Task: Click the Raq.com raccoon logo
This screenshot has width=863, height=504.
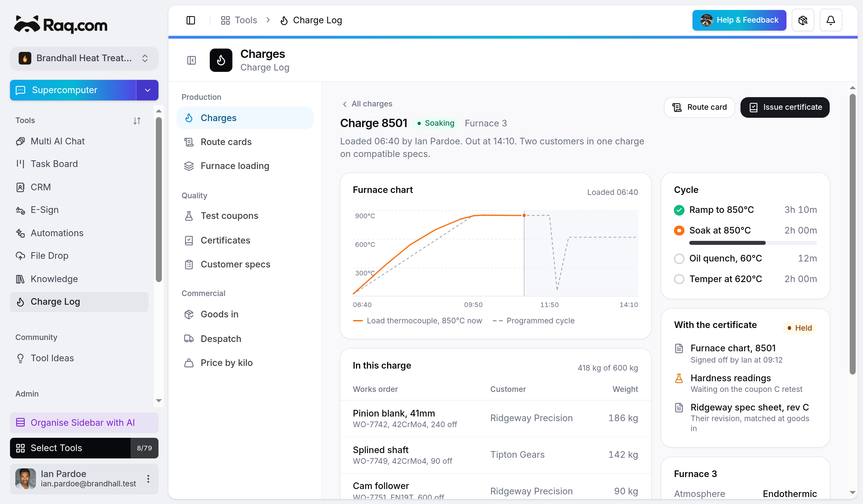Action: [61, 24]
